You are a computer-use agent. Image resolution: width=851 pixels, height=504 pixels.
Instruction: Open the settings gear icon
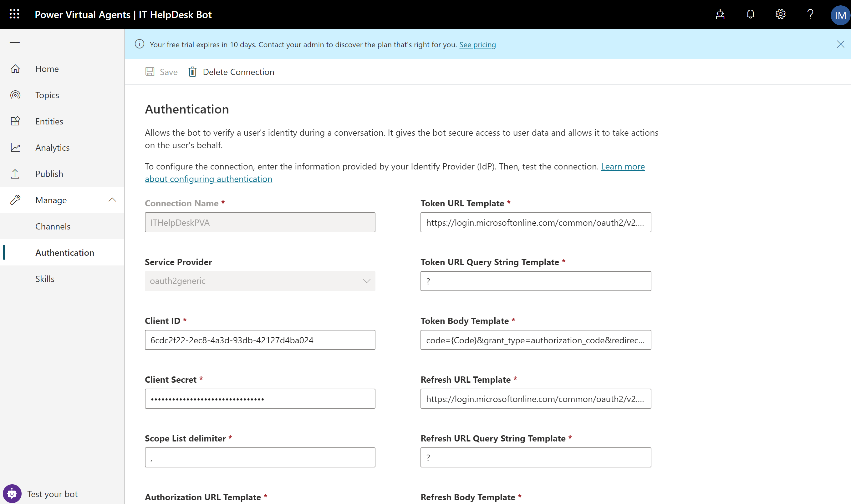pyautogui.click(x=780, y=14)
